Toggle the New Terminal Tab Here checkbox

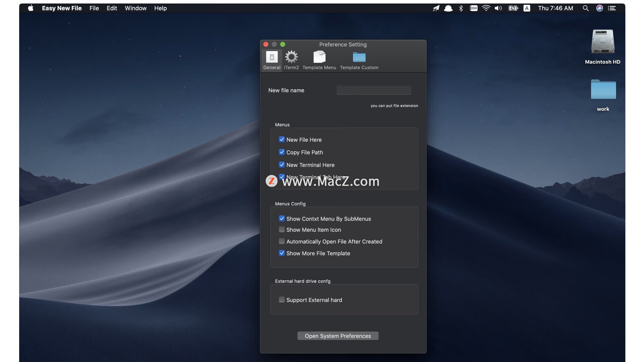click(x=282, y=177)
